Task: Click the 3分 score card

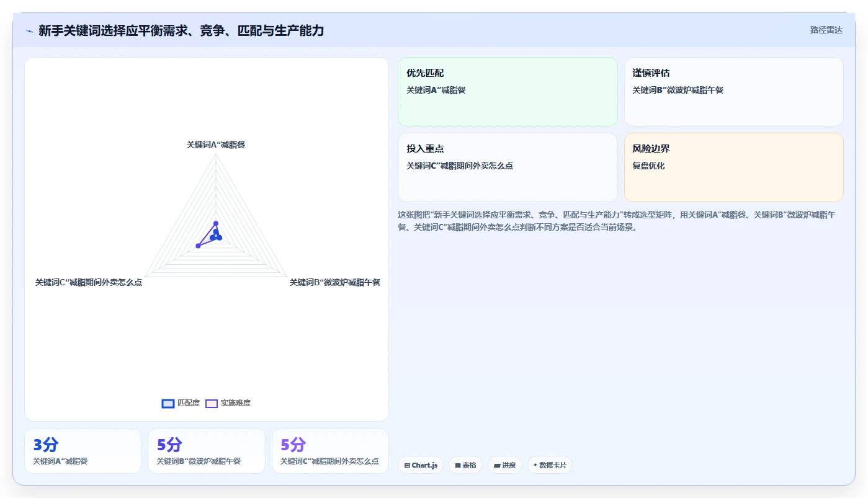Action: tap(83, 451)
